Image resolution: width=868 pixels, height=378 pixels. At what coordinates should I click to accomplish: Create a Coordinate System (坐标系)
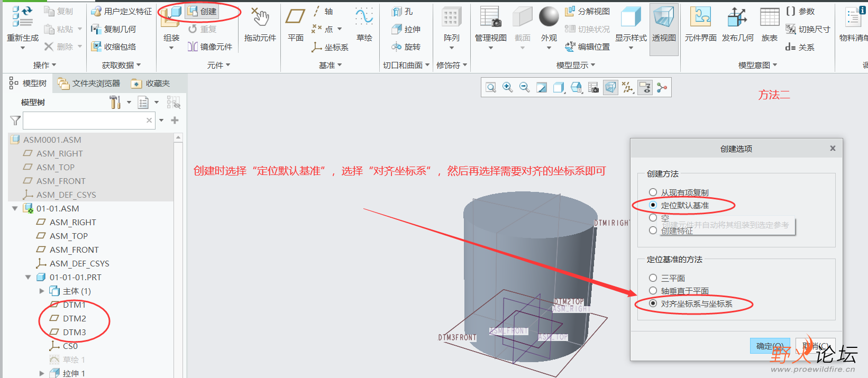(x=330, y=47)
